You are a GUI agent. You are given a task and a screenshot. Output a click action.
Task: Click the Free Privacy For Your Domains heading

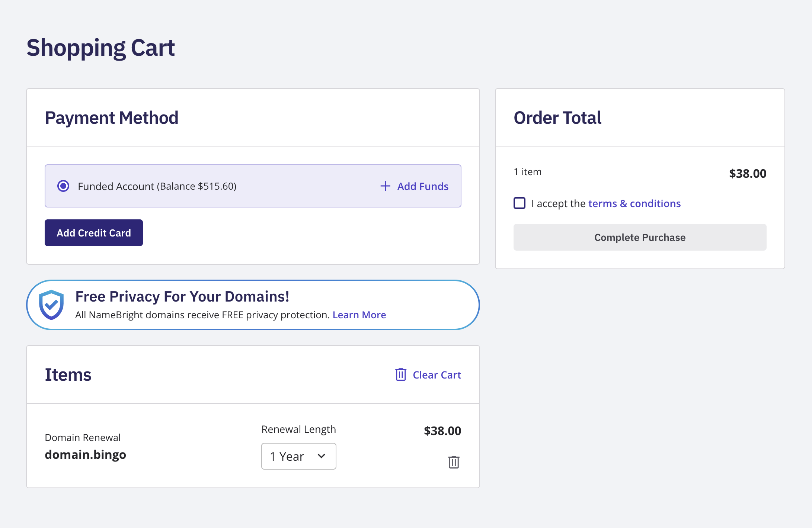coord(182,296)
